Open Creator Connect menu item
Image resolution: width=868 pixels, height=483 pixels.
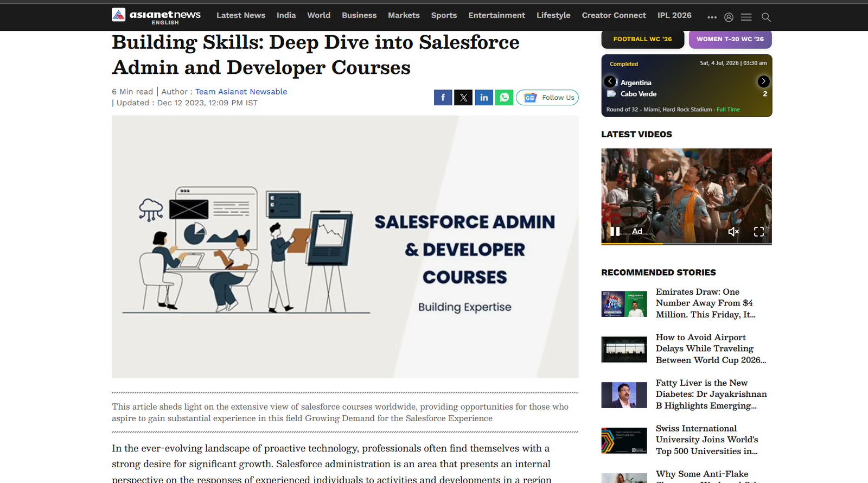[614, 15]
